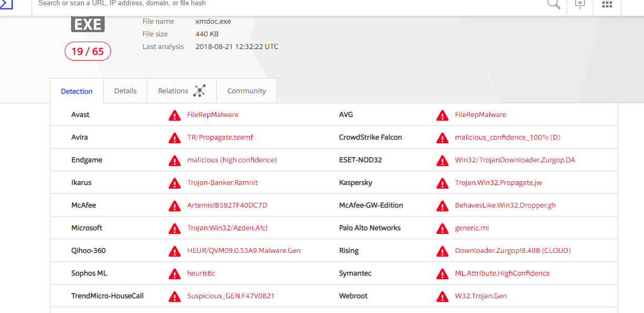Screen dimensions: 644x313
Task: Click Symantec result ML.Attribute.HighConfidence
Action: point(502,273)
